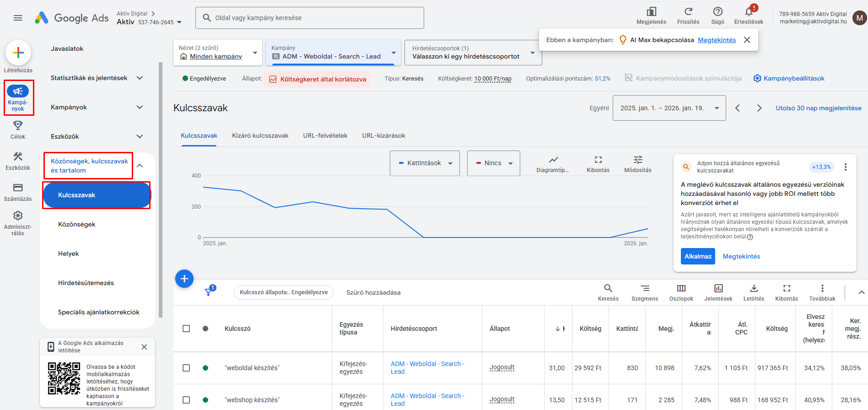868x410 pixels.
Task: Open Diagramtípus chart type icon
Action: pyautogui.click(x=553, y=160)
